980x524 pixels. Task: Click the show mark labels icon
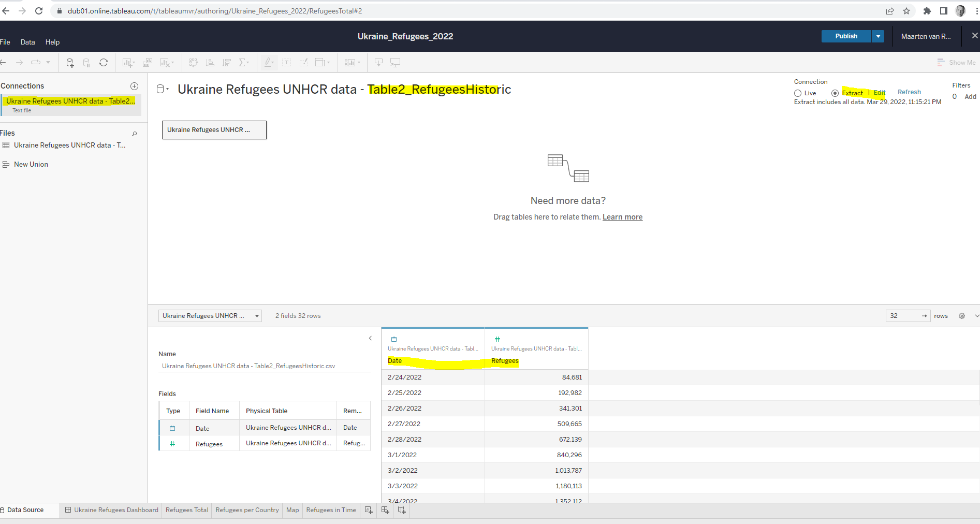287,63
